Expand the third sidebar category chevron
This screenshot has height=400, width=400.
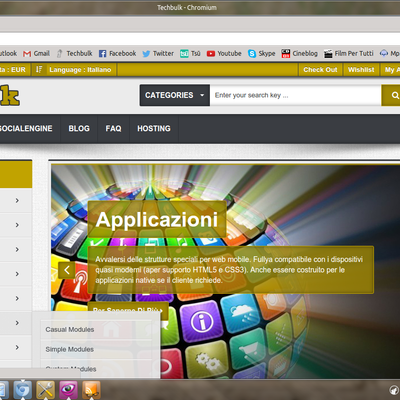(17, 249)
